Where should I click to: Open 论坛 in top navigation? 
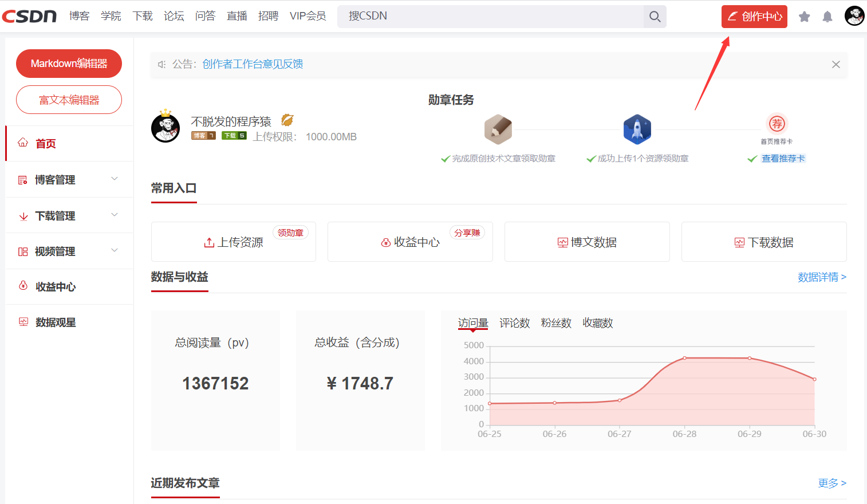(x=174, y=16)
